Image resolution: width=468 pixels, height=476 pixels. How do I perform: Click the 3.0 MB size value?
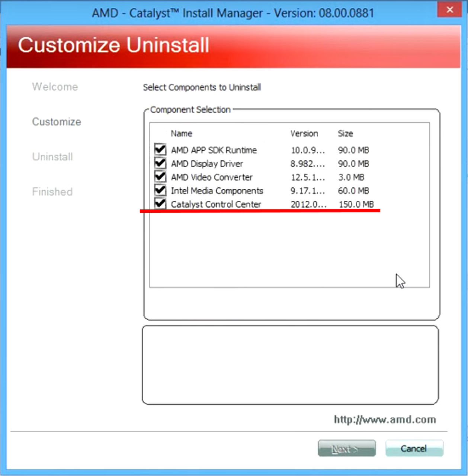point(351,177)
